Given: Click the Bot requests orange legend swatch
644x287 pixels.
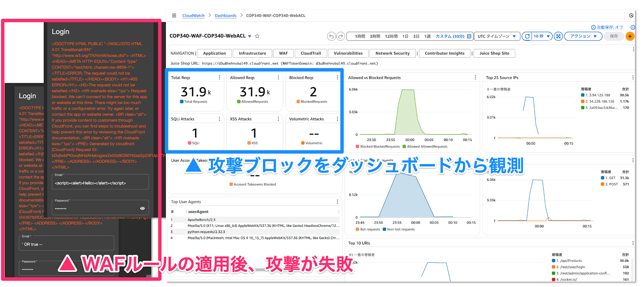Looking at the screenshot, I should [x=357, y=229].
